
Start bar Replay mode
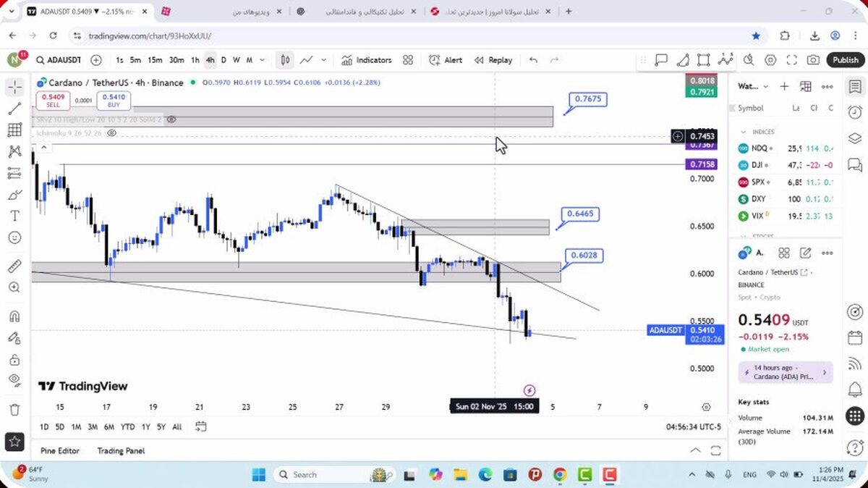(x=493, y=60)
